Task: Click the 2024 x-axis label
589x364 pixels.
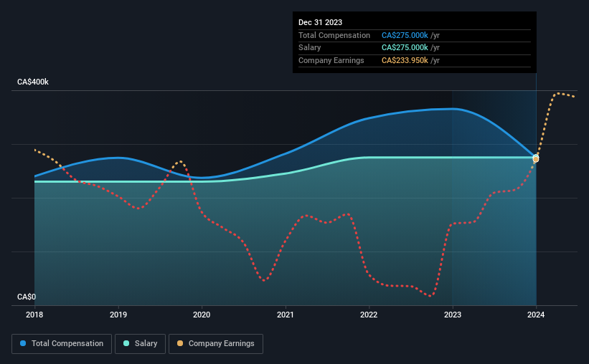Action: 536,315
